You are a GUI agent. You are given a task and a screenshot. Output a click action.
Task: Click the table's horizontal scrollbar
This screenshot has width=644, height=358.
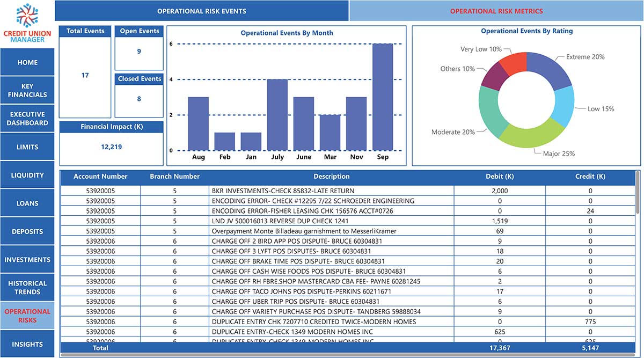click(x=348, y=355)
